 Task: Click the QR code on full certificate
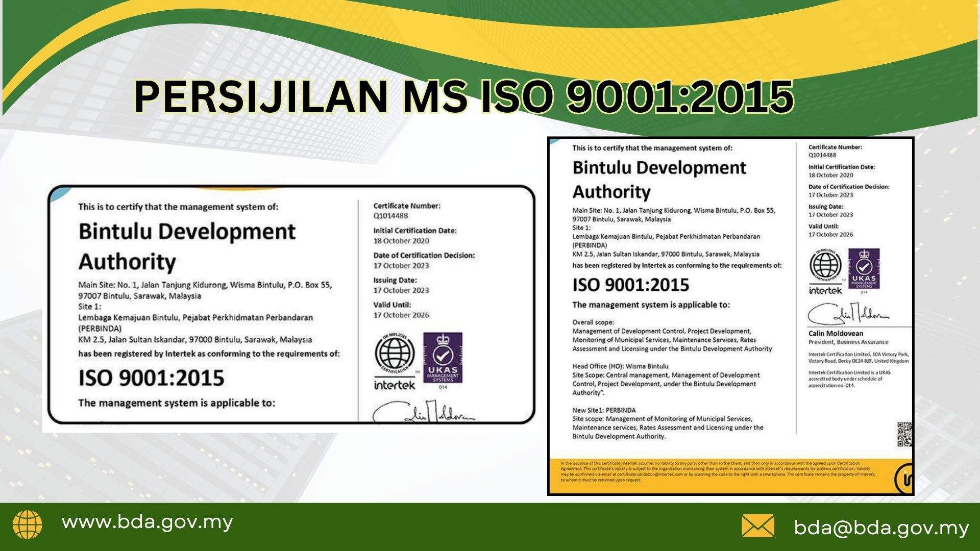pos(905,435)
